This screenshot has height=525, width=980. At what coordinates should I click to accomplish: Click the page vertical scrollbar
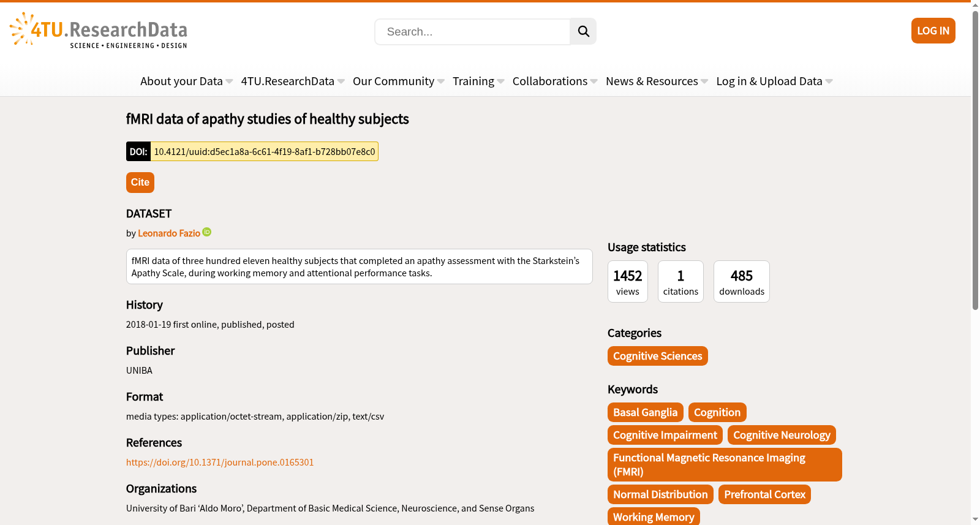tap(975, 262)
